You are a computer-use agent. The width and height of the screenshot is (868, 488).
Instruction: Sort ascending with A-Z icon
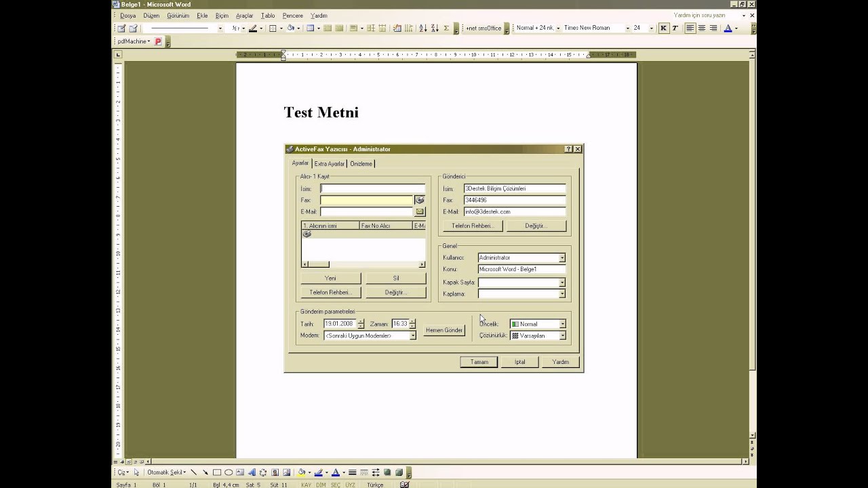(x=423, y=28)
